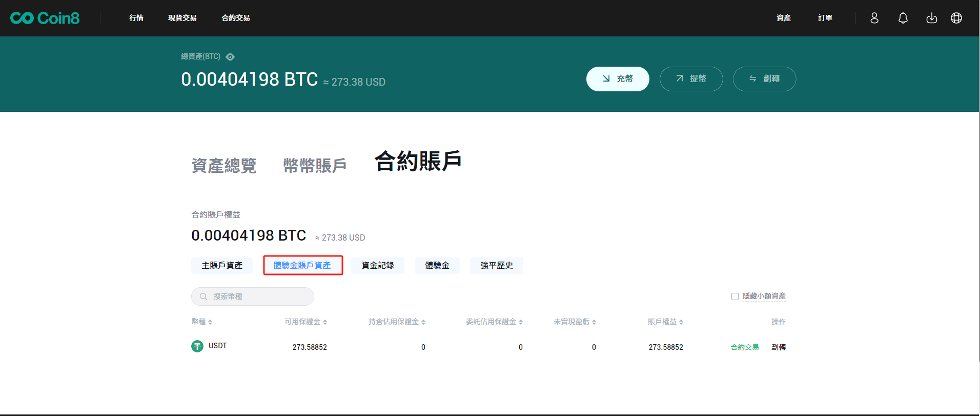
Task: Select the 體驗金賬戶資產 tab
Action: point(302,265)
